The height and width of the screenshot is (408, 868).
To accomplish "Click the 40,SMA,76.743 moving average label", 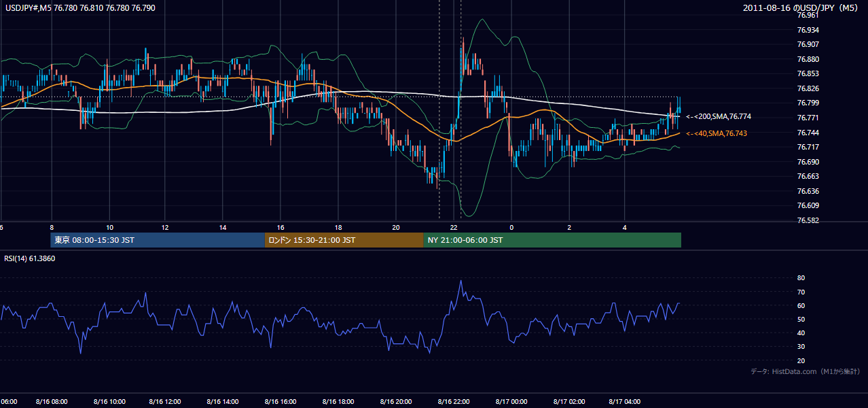I will pyautogui.click(x=717, y=134).
